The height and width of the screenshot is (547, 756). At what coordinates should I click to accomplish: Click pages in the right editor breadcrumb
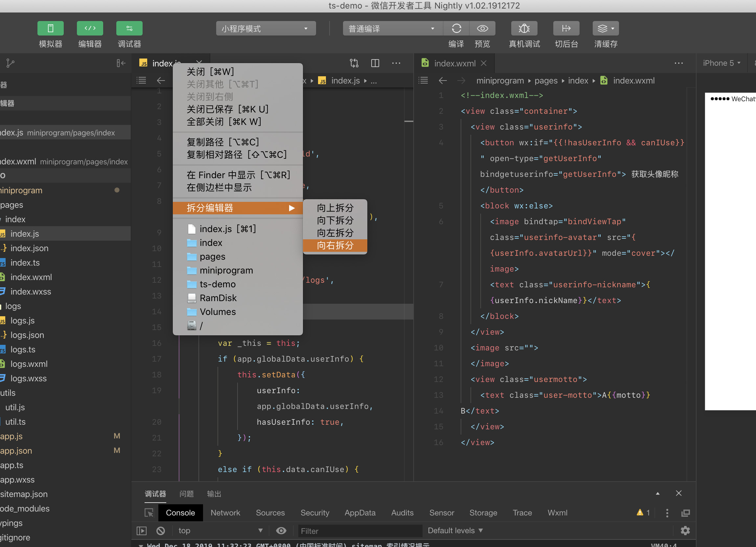[x=546, y=81]
